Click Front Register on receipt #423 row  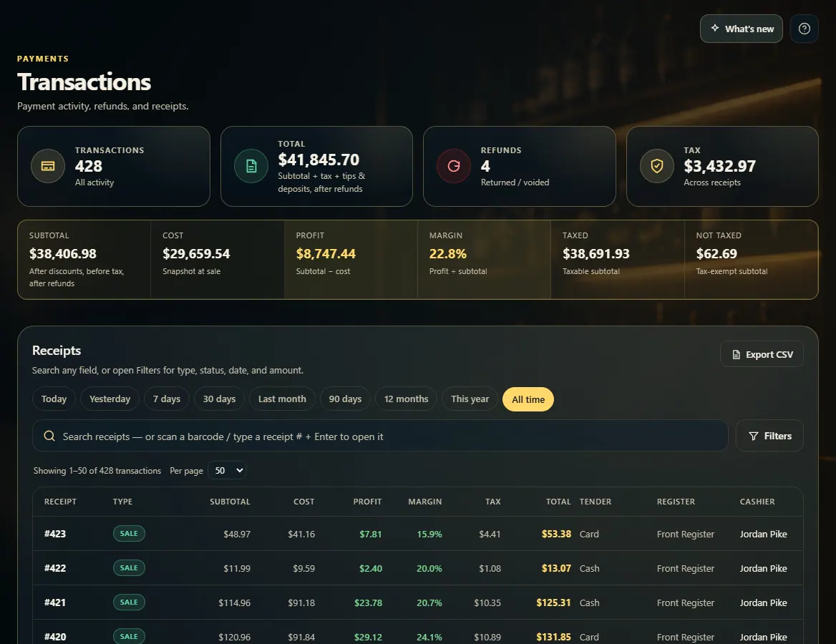point(685,535)
